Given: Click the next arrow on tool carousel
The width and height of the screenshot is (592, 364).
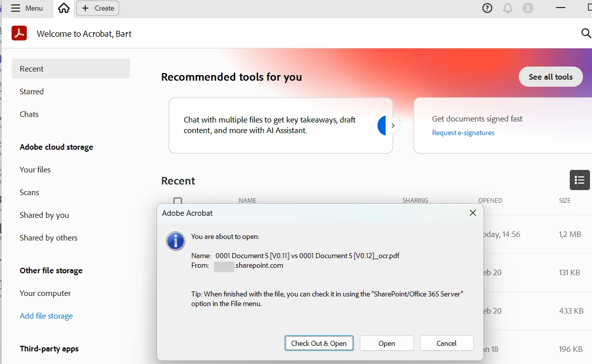Looking at the screenshot, I should tap(393, 126).
